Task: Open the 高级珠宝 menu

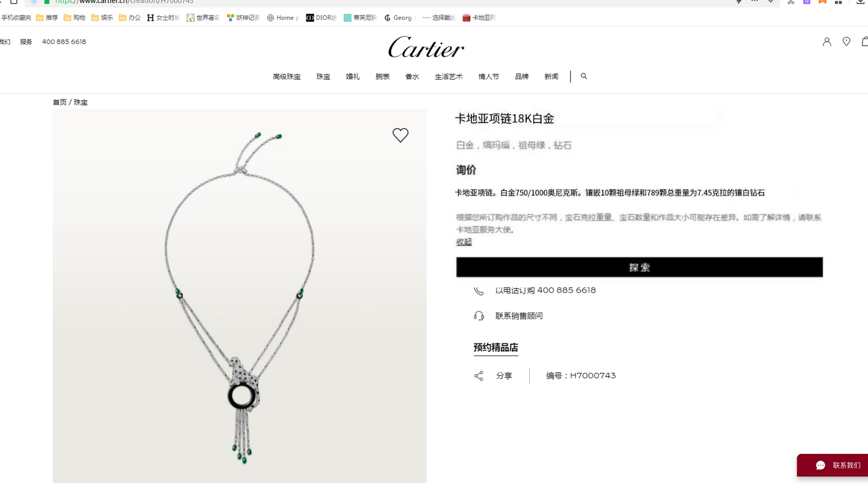Action: pyautogui.click(x=287, y=77)
